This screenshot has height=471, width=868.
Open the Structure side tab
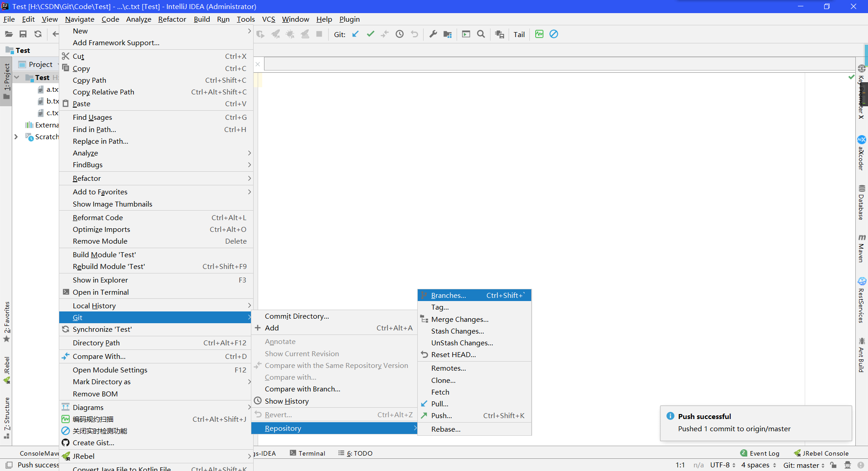[x=6, y=418]
